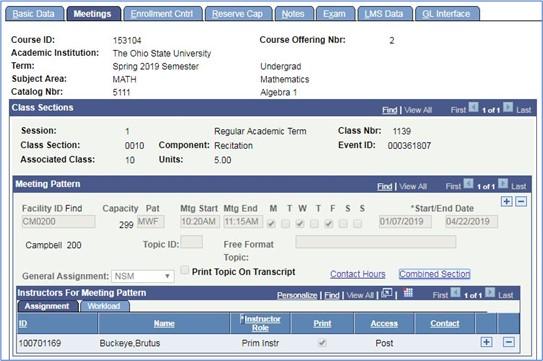
Task: Show next meeting pattern arrow icon
Action: (503, 184)
